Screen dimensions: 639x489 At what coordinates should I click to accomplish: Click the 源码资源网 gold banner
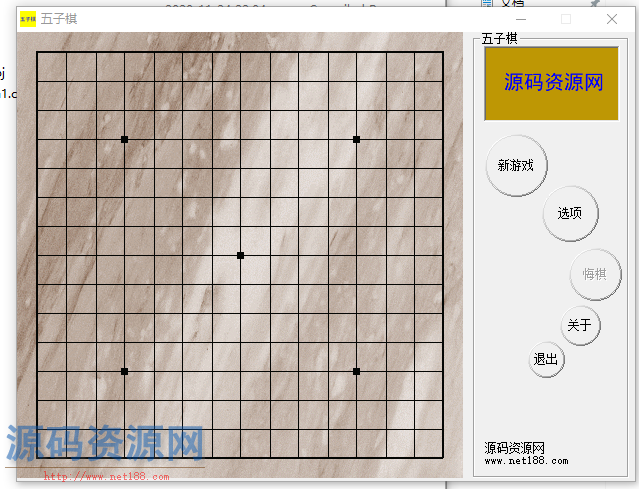point(551,84)
